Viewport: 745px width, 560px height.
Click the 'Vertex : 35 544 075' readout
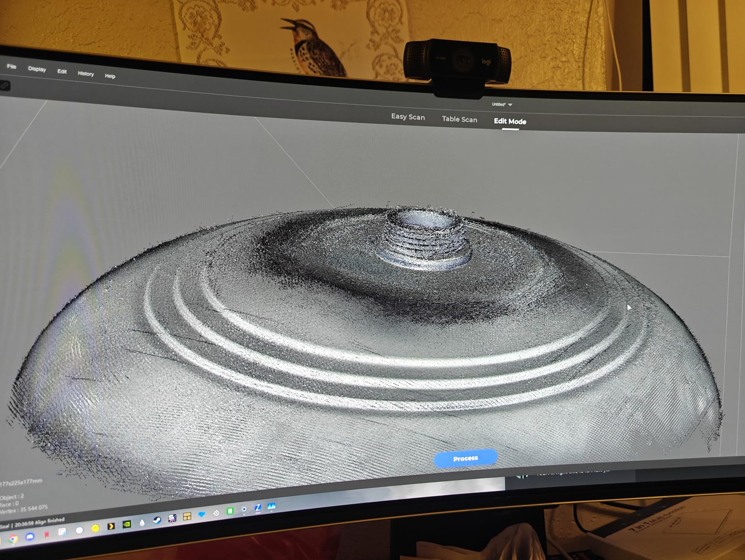[x=24, y=510]
